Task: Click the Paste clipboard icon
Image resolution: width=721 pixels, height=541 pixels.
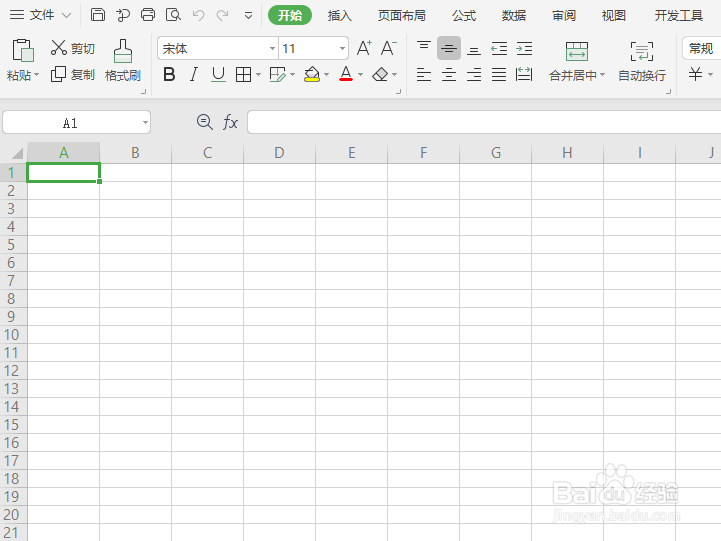Action: pyautogui.click(x=23, y=50)
